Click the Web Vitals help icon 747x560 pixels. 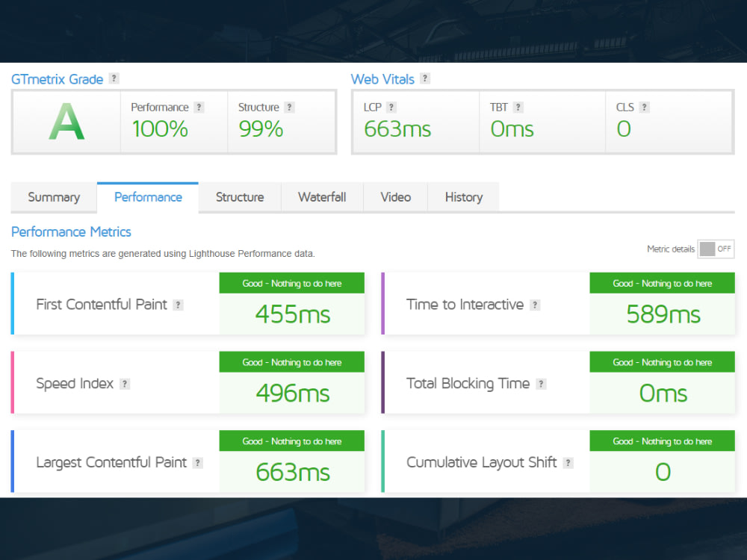[x=425, y=78]
